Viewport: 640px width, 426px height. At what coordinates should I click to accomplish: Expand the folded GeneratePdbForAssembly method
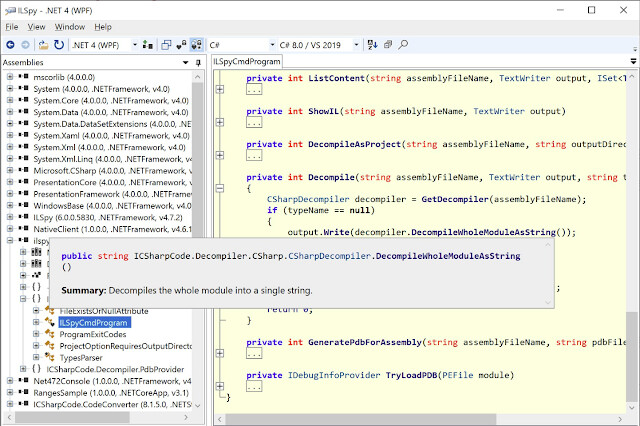coord(220,353)
